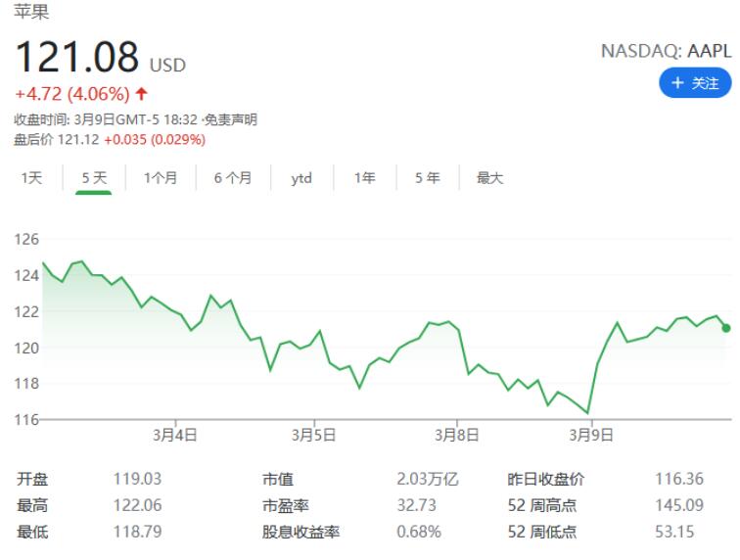The image size is (740, 560).
Task: Click the low value 118.79
Action: coord(137,533)
